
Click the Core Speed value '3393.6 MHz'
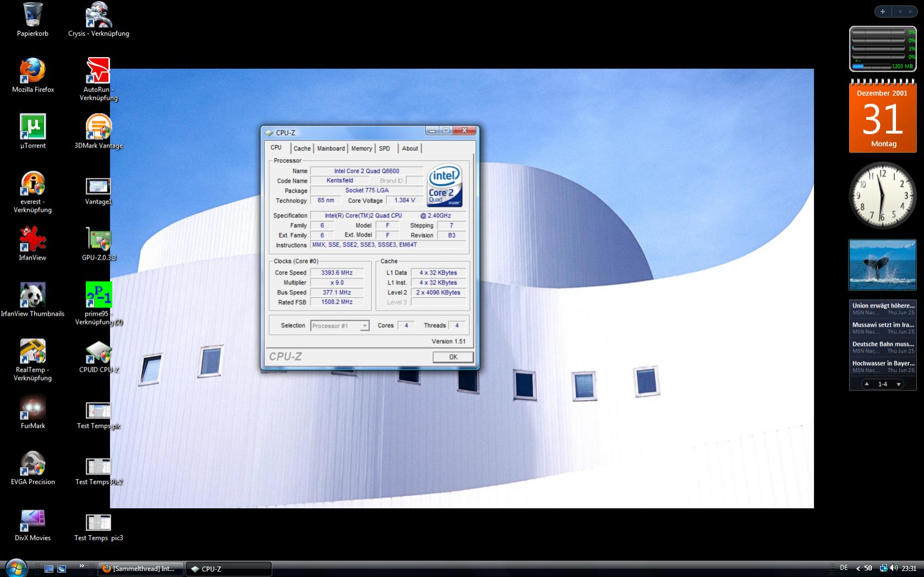pyautogui.click(x=337, y=273)
